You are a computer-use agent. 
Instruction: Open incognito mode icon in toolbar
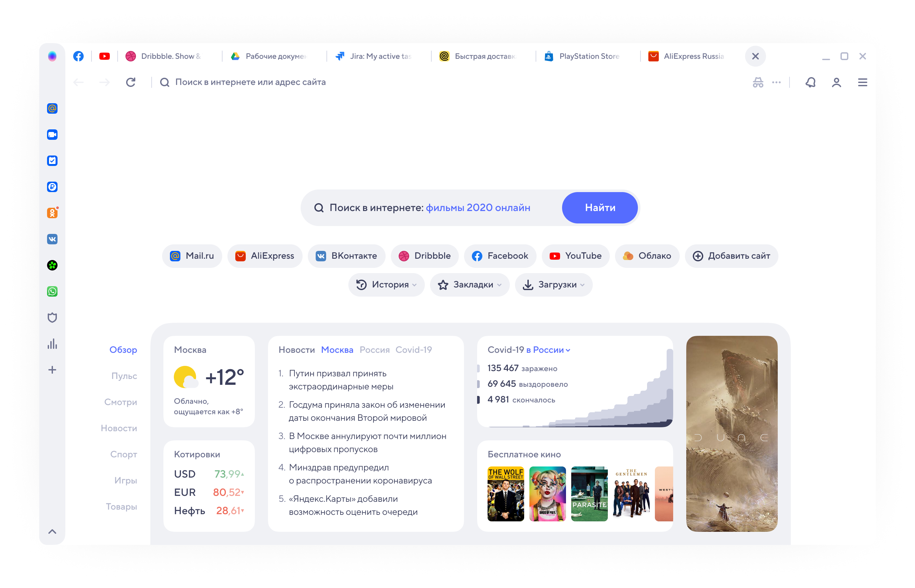click(758, 82)
